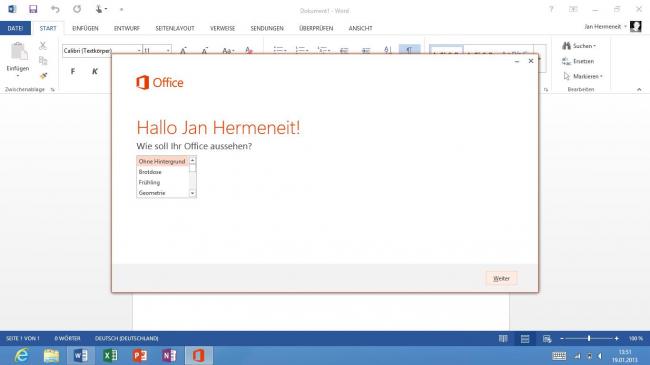Screen dimensions: 650x365
Task: Switch to the EINFÜGEN tab
Action: click(85, 28)
